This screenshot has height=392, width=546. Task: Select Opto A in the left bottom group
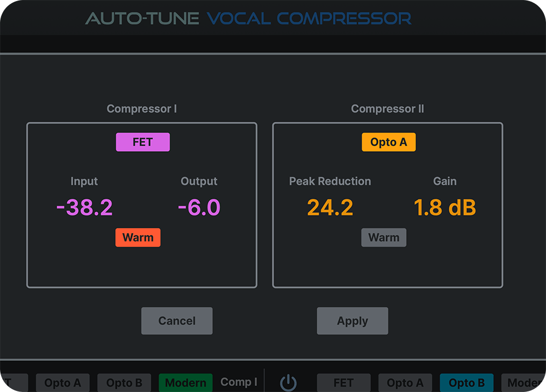coord(62,383)
